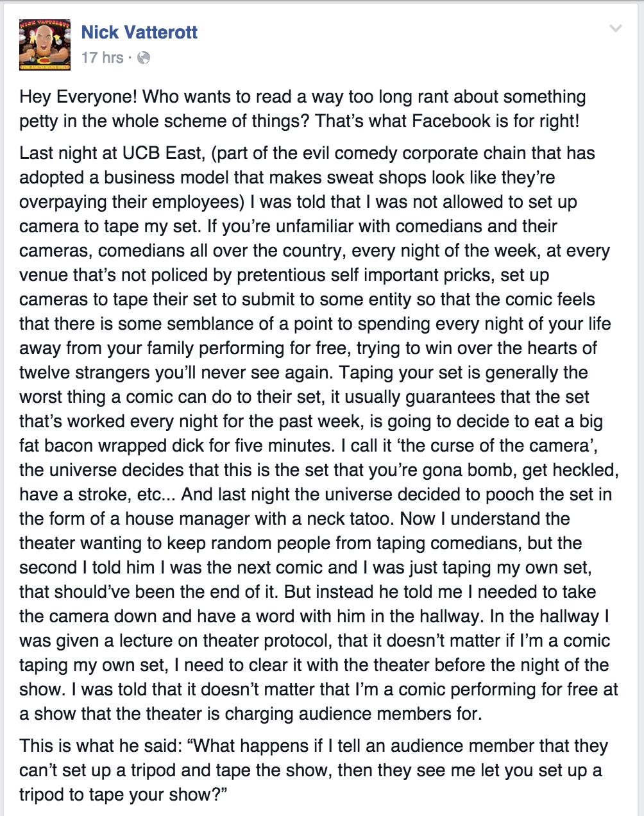Click the phrase "twelve strangers you'll never see again"
The width and height of the screenshot is (644, 816).
point(175,373)
